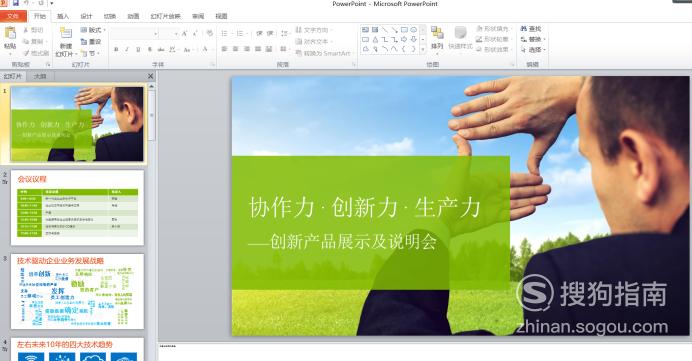The image size is (692, 361).
Task: Click the Clear Formatting icon
Action: 210,34
